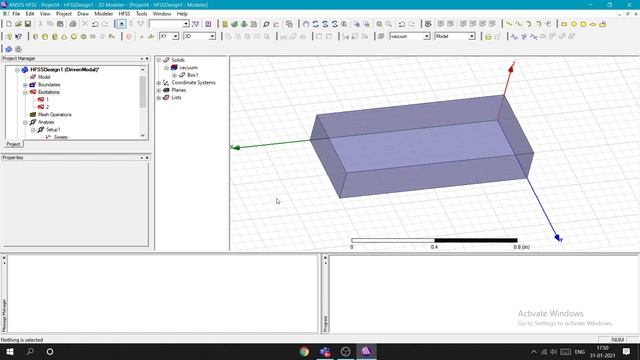The image size is (640, 360).
Task: Open the Edit menu
Action: point(30,13)
